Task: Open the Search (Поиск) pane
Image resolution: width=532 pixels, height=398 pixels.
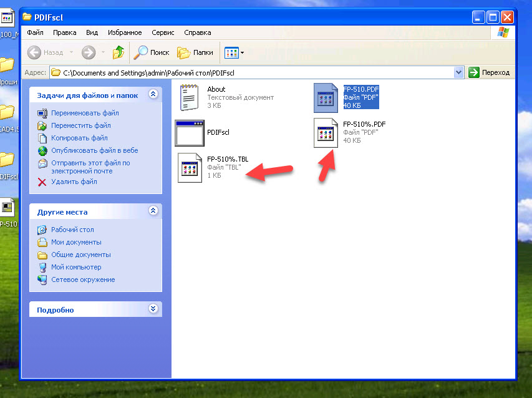Action: point(151,52)
